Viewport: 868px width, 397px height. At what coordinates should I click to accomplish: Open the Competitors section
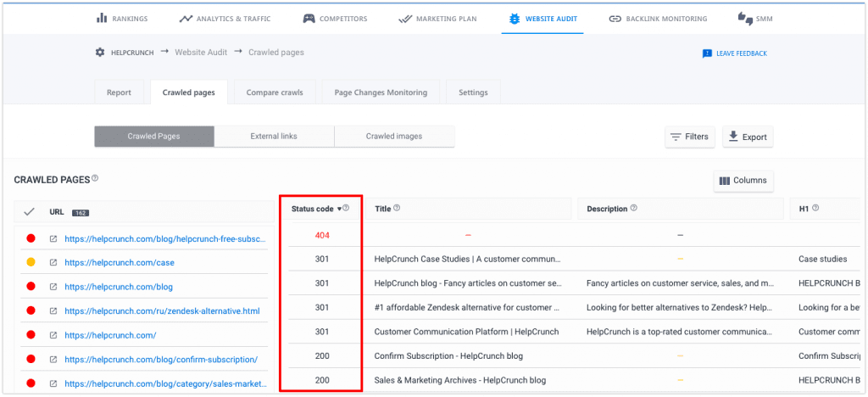pos(335,19)
